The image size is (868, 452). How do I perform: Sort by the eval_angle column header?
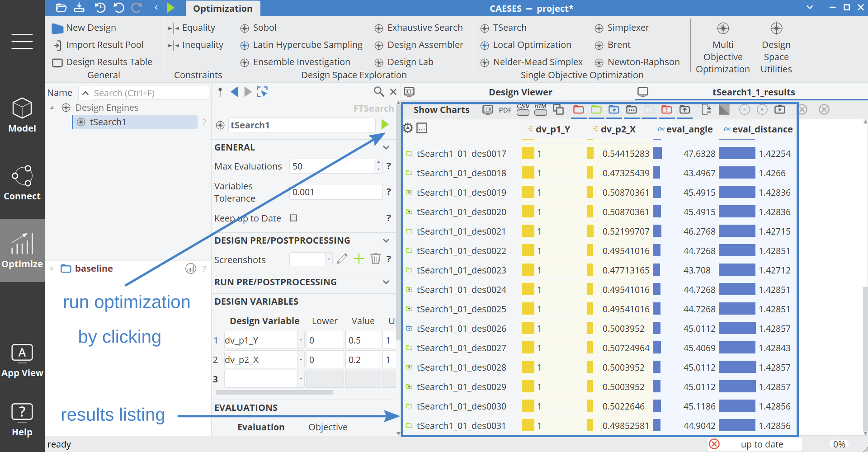(685, 129)
